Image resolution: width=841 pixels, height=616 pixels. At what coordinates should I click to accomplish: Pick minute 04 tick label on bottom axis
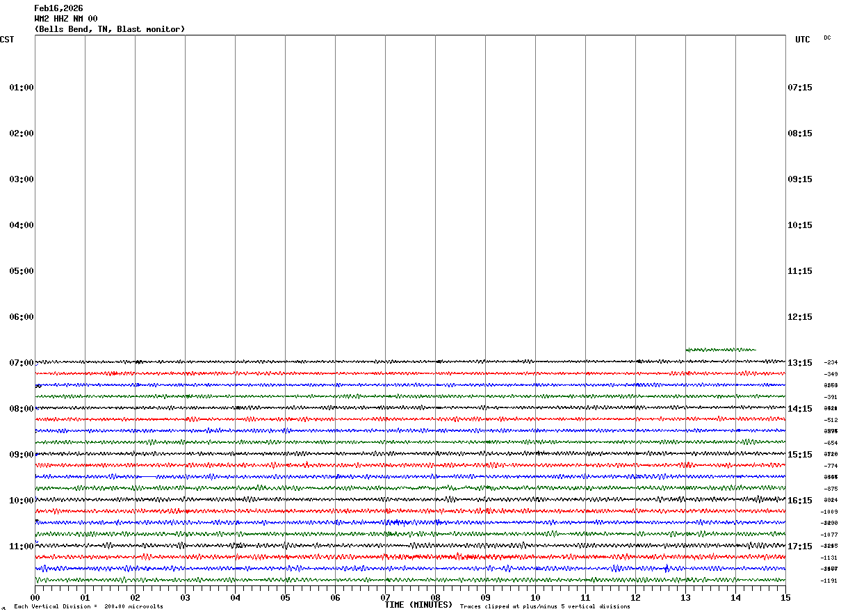pyautogui.click(x=235, y=598)
